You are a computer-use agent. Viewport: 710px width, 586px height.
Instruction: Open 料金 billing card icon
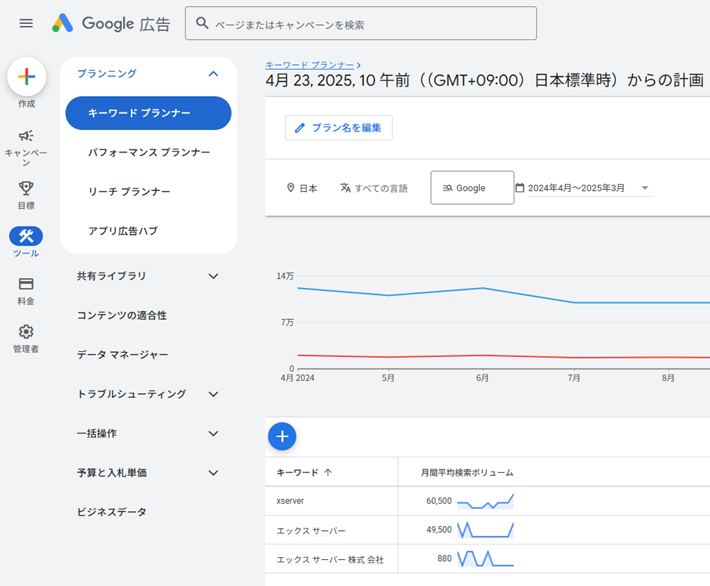[26, 284]
